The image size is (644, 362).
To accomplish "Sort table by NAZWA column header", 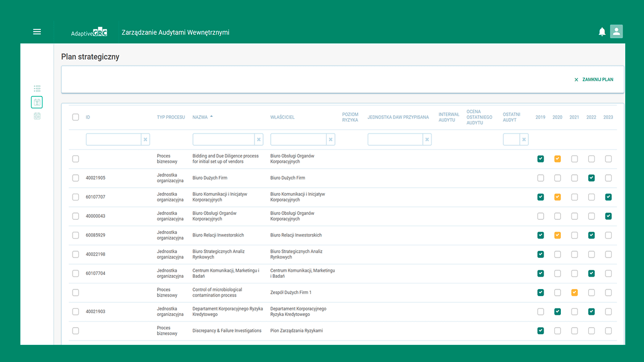I will 200,117.
